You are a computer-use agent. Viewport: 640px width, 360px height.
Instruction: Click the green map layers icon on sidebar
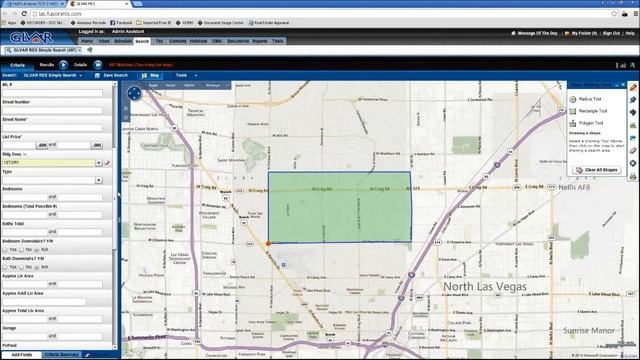pyautogui.click(x=633, y=125)
